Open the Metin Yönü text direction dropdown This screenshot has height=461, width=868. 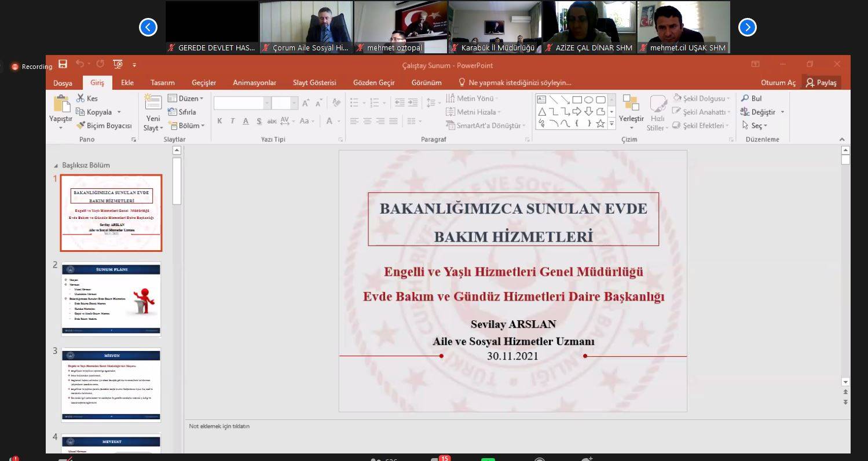(472, 98)
